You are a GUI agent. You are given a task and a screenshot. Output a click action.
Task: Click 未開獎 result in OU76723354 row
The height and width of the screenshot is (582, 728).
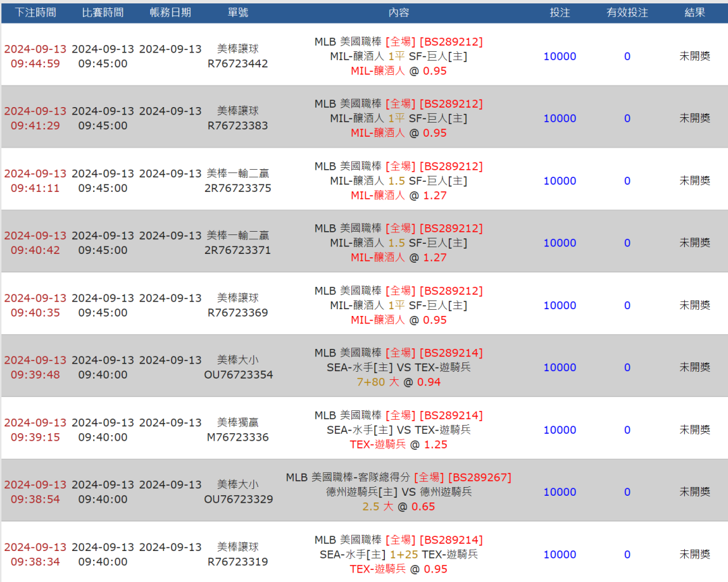tap(694, 367)
